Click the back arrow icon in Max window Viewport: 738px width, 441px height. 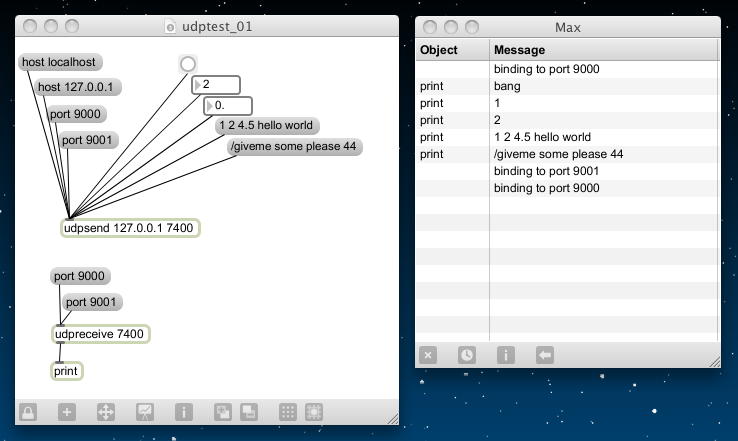(x=545, y=355)
